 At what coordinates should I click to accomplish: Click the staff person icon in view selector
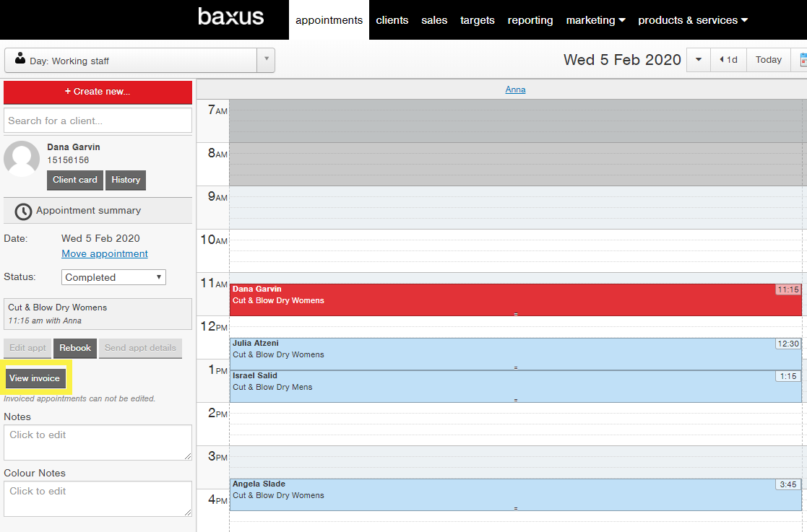pos(20,58)
